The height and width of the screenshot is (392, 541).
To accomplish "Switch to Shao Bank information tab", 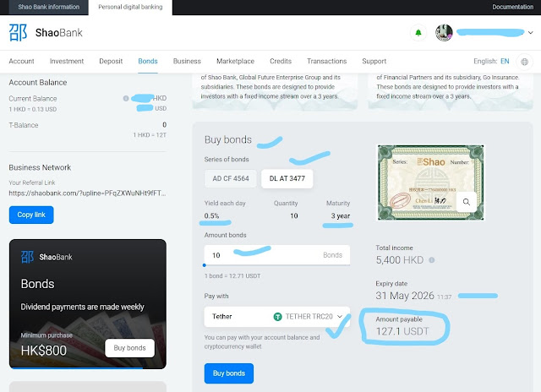I will pyautogui.click(x=49, y=8).
